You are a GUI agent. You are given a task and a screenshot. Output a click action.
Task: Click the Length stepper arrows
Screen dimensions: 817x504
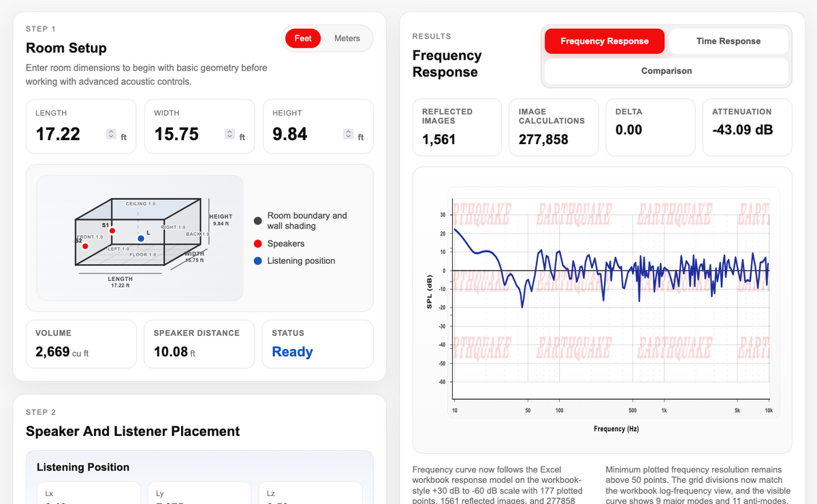coord(111,134)
